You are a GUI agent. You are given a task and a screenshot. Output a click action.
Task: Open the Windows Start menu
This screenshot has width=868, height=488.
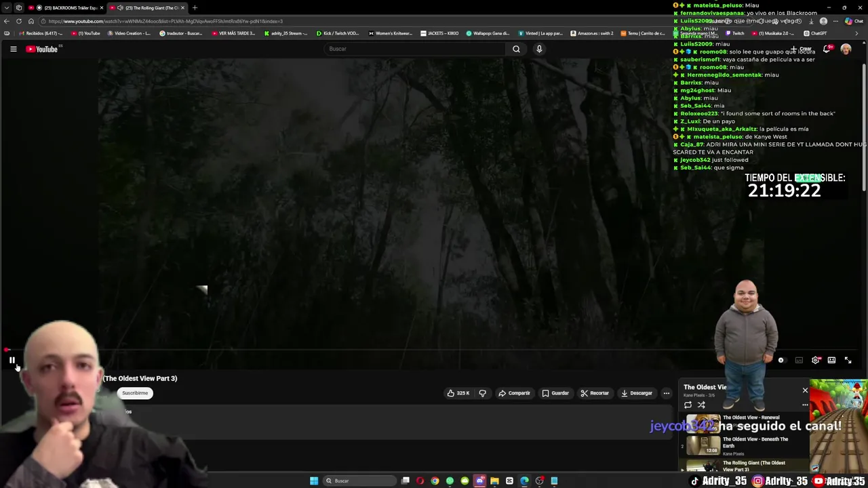click(313, 481)
